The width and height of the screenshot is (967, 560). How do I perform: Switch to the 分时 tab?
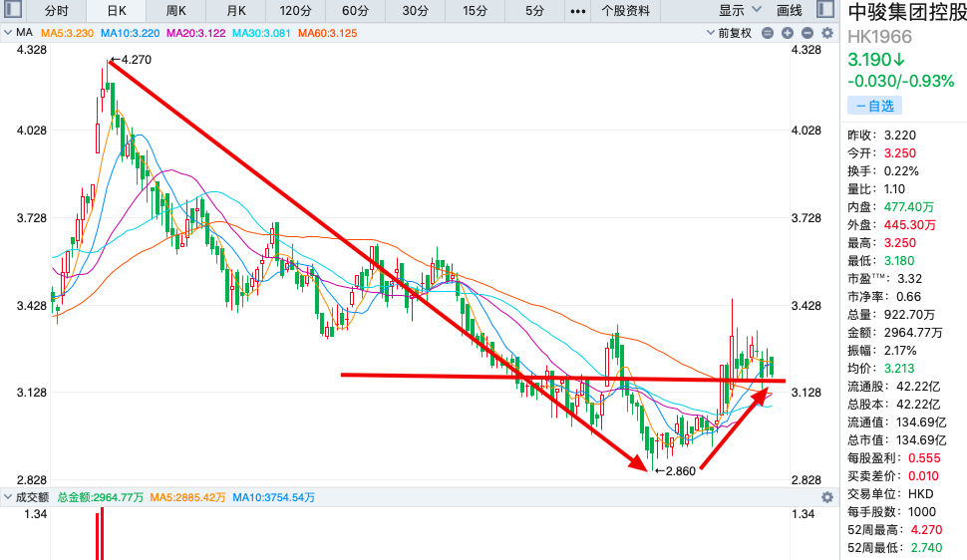coord(56,11)
